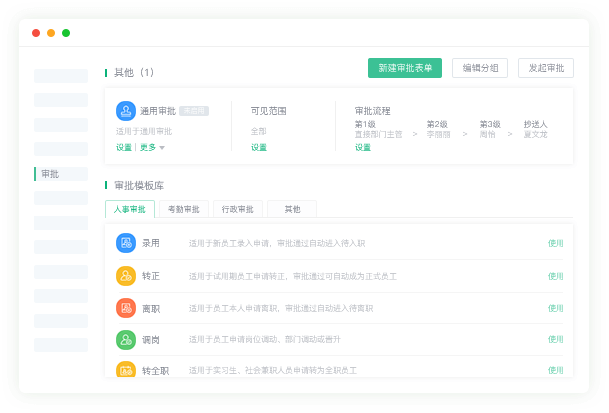Screen dimensions: 609x413
Task: Click 使用 for the 调岗 template
Action: (x=555, y=339)
